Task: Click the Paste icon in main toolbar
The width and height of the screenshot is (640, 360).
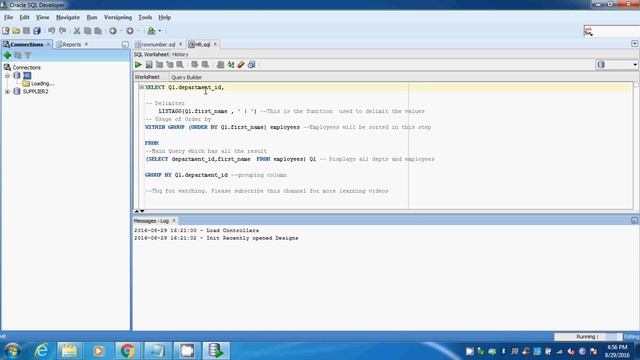Action: (98, 31)
